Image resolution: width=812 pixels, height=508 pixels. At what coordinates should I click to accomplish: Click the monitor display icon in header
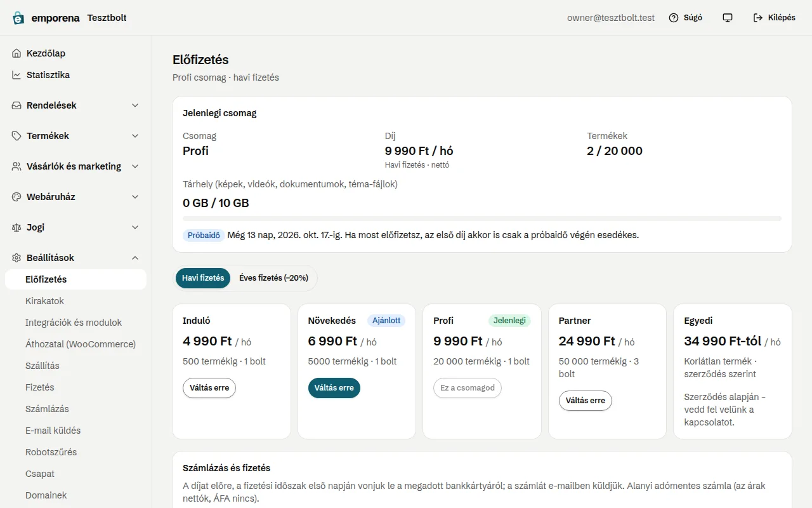click(728, 18)
